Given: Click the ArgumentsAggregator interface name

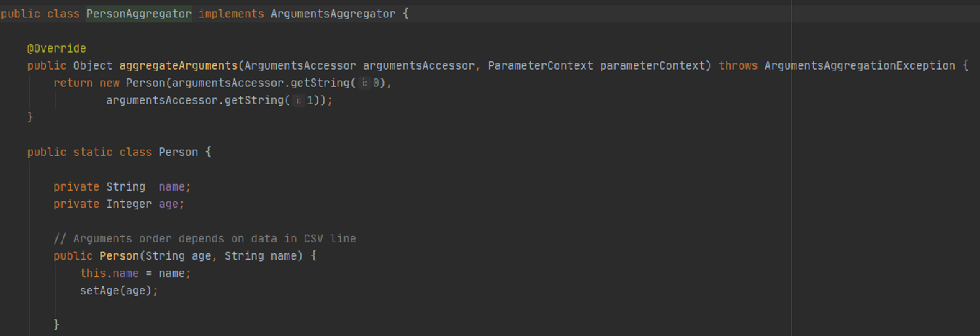Looking at the screenshot, I should (332, 14).
